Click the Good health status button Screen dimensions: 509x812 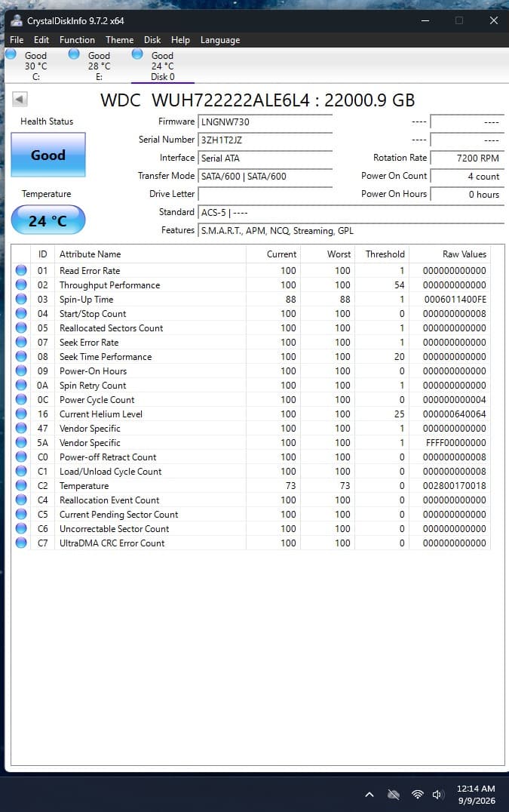pyautogui.click(x=48, y=155)
